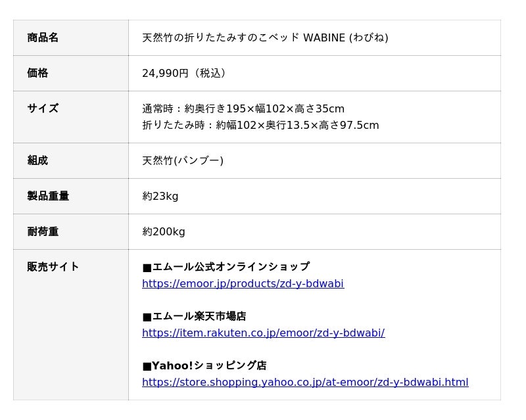
Task: Open the emoor.jp official product link
Action: (243, 283)
